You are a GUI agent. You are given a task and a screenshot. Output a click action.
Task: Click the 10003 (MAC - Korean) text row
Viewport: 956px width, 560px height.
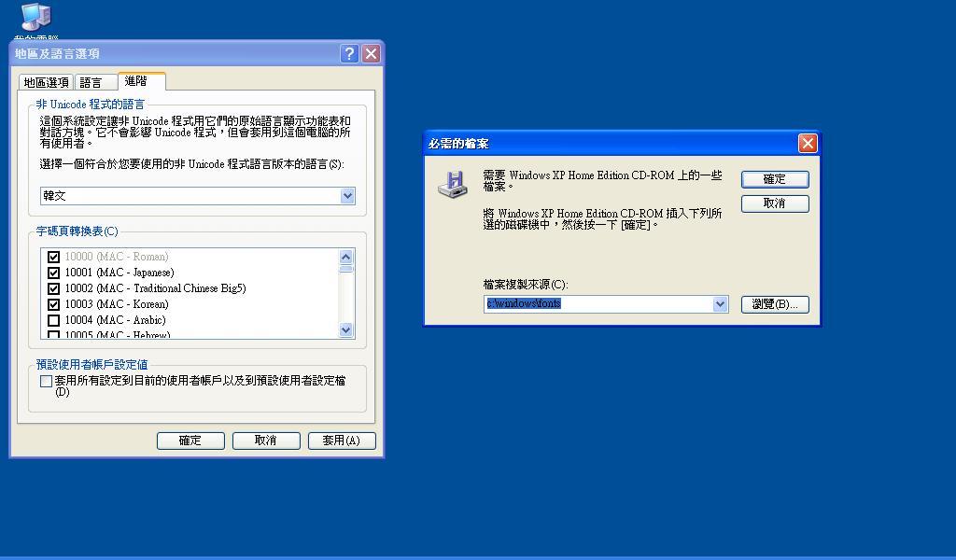[x=117, y=304]
